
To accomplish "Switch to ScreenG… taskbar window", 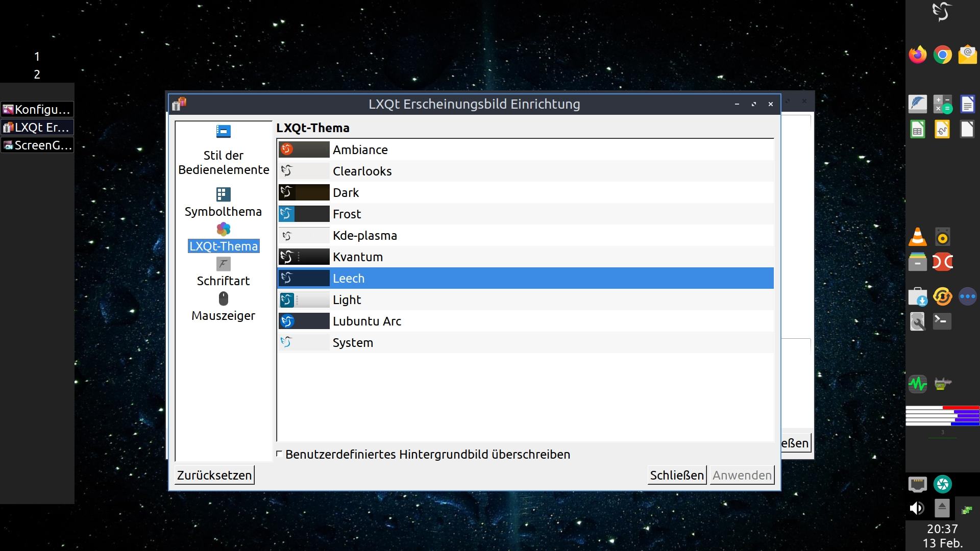I will (x=37, y=145).
